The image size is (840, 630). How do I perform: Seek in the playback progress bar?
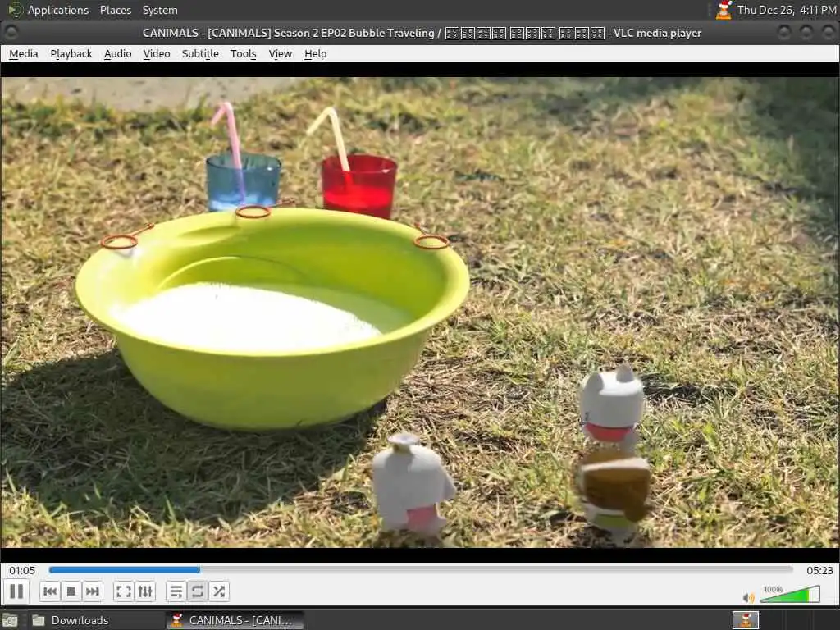pyautogui.click(x=421, y=570)
